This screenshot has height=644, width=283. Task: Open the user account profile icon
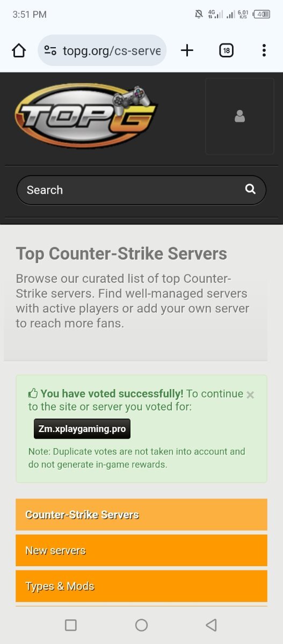240,116
